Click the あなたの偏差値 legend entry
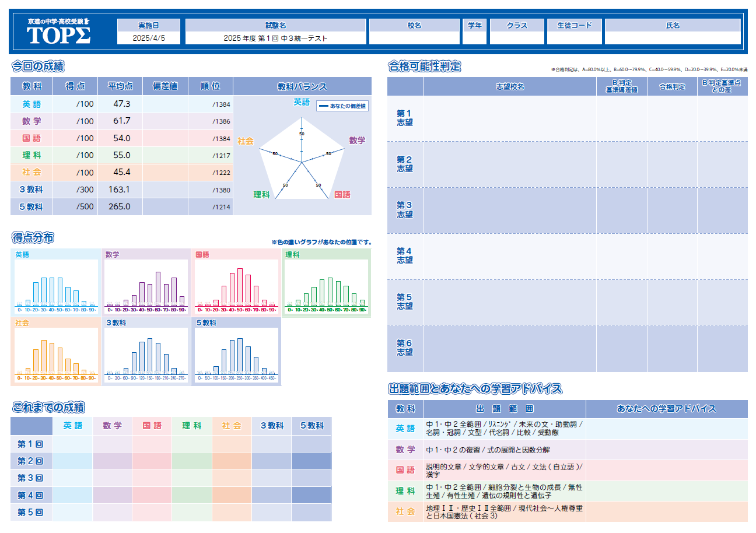Image resolution: width=756 pixels, height=533 pixels. pyautogui.click(x=342, y=106)
